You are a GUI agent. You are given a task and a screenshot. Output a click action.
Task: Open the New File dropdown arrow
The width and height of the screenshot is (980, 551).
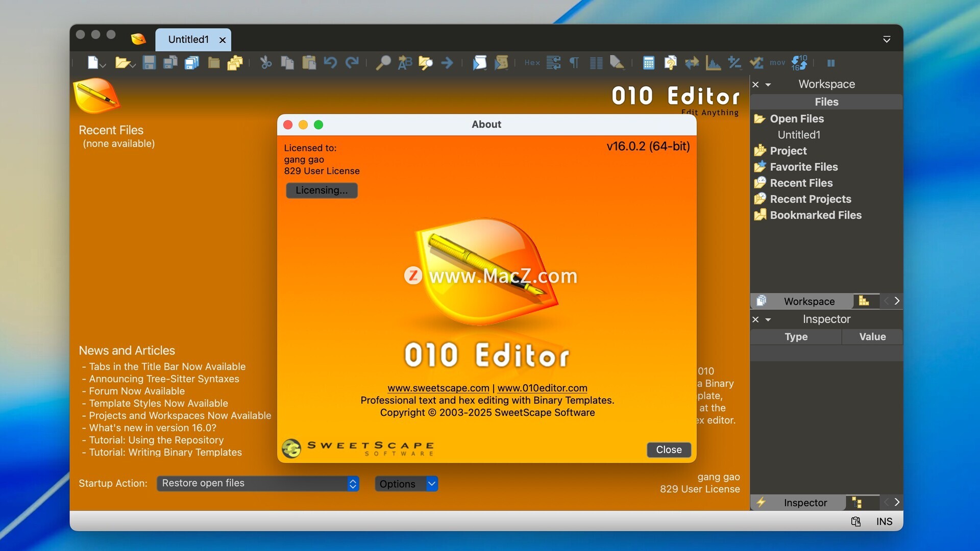click(x=103, y=65)
